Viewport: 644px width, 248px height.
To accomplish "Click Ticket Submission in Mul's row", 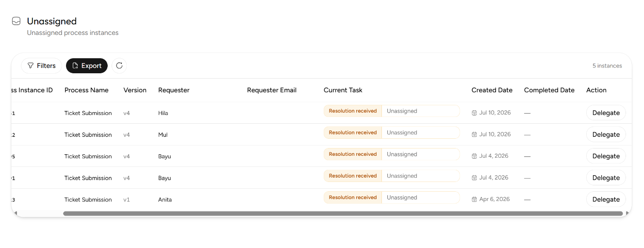I will (88, 135).
